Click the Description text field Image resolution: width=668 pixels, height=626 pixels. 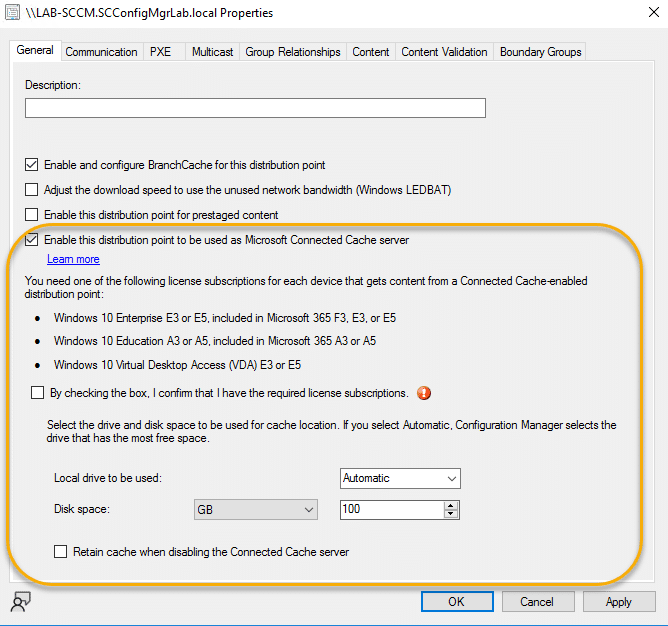coord(255,108)
